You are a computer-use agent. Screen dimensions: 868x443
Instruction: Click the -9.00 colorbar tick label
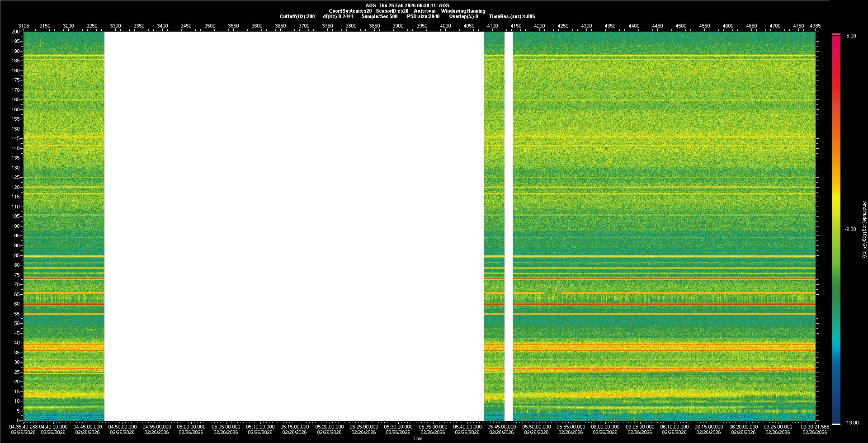pyautogui.click(x=850, y=229)
